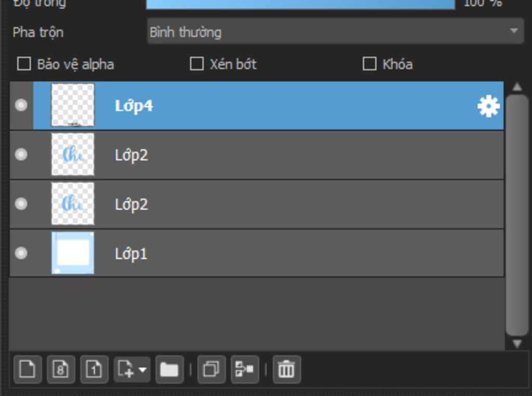Duplicate the selected layer
This screenshot has height=396, width=532.
click(x=211, y=370)
